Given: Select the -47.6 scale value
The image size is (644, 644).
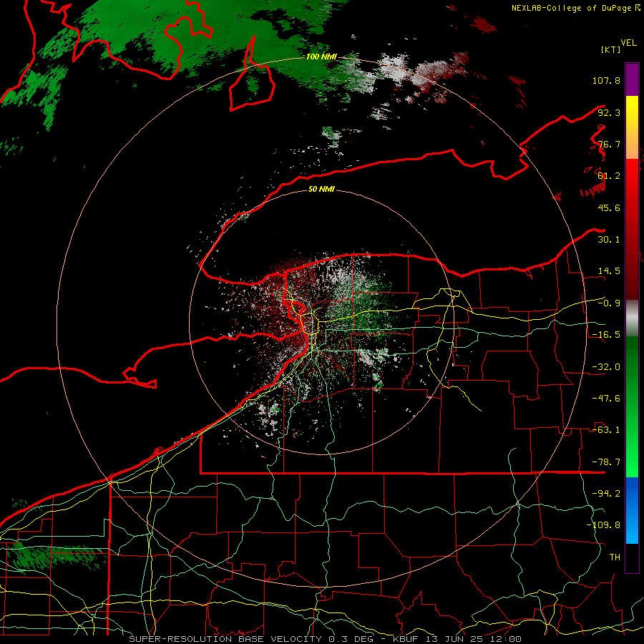Looking at the screenshot, I should pos(606,398).
